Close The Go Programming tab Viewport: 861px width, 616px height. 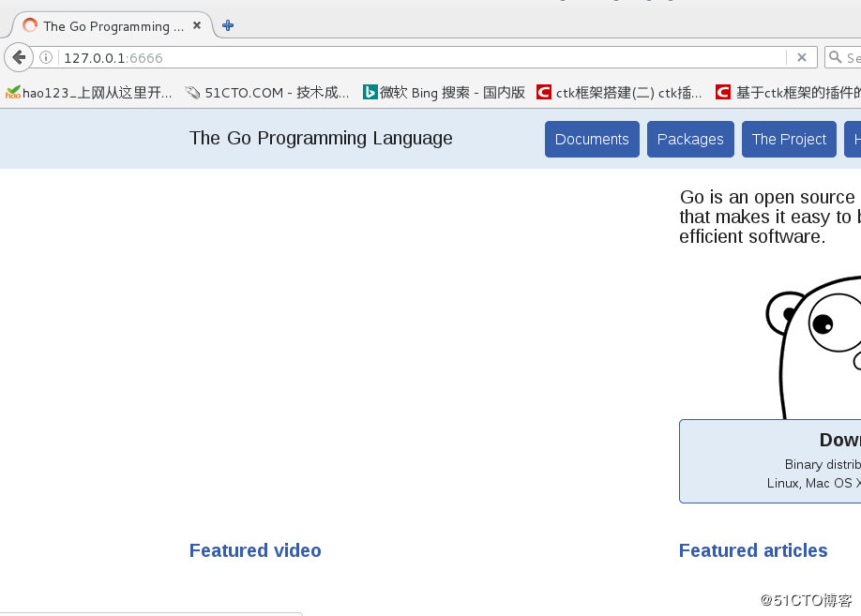[x=197, y=25]
